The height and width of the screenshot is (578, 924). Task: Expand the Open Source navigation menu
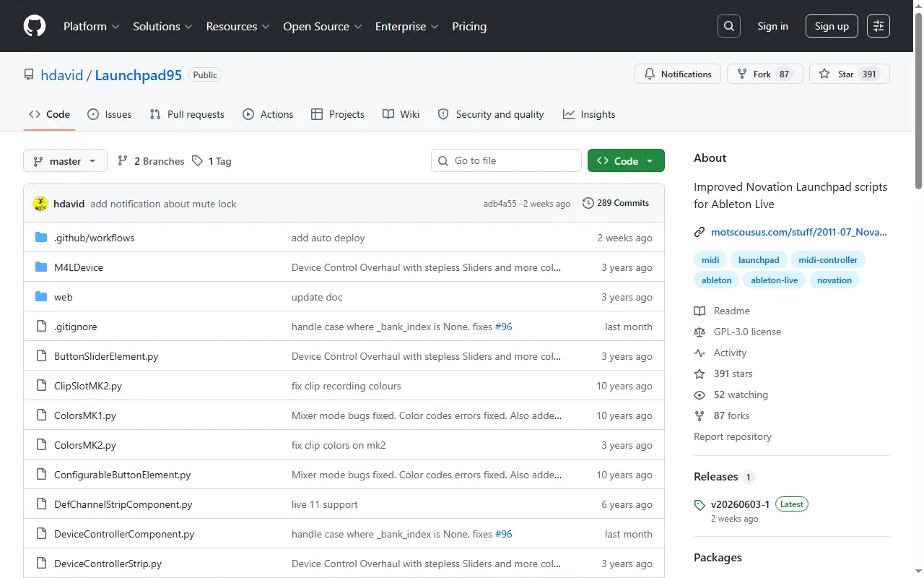click(x=322, y=26)
